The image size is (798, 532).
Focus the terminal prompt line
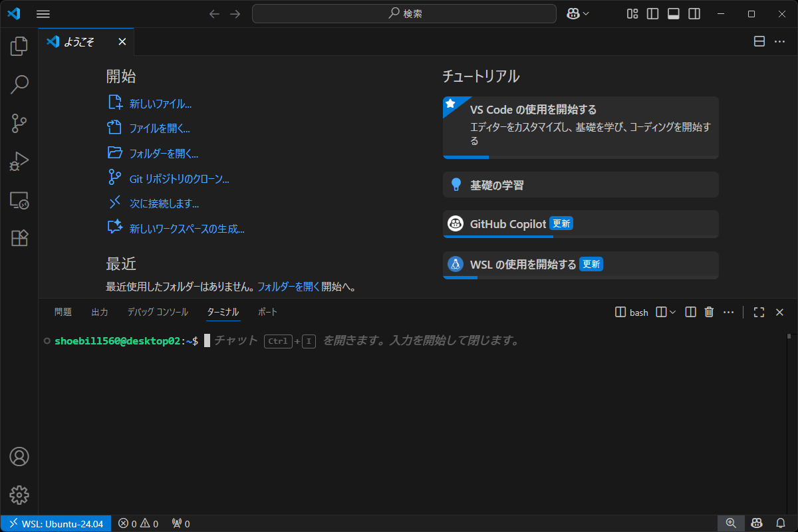pyautogui.click(x=412, y=340)
